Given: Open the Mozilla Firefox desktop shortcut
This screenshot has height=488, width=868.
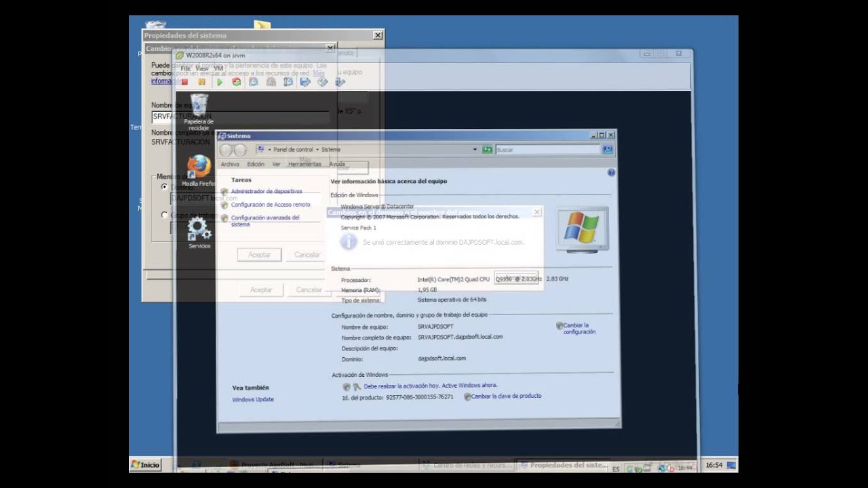Looking at the screenshot, I should pyautogui.click(x=199, y=170).
